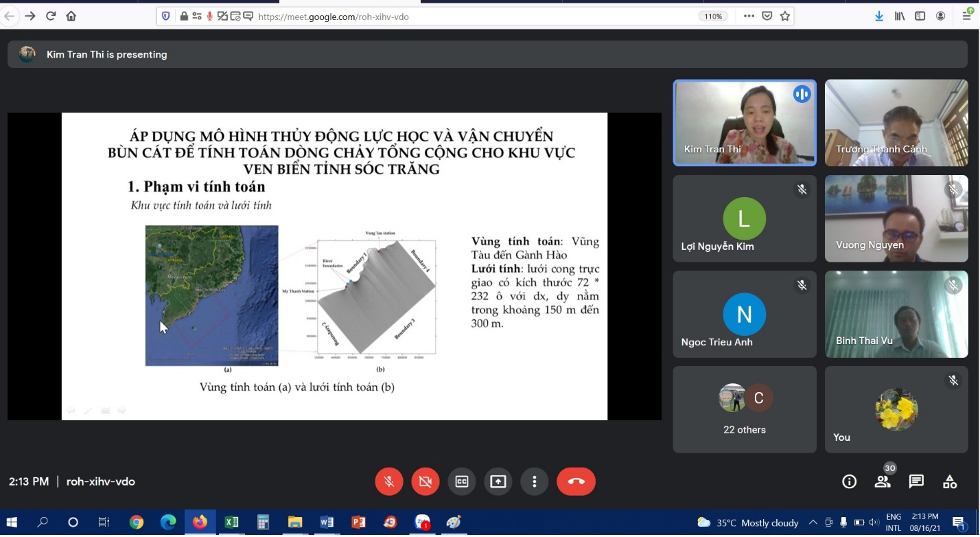Click the Present now screen share icon
Screen dimensions: 980x537
click(498, 482)
